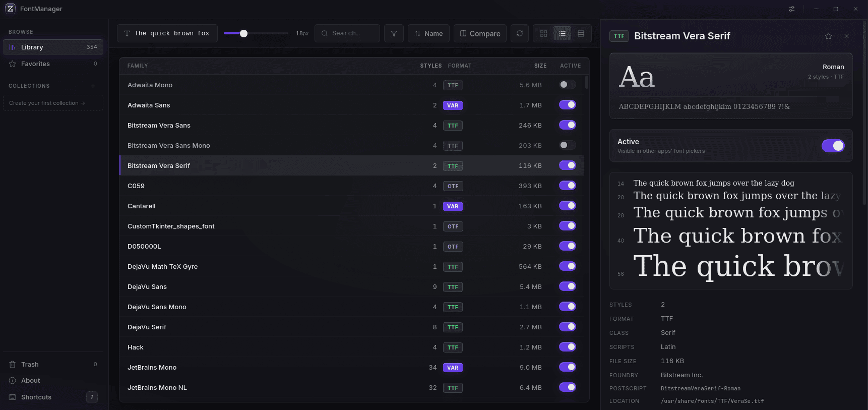Focus the Search input field
Image resolution: width=868 pixels, height=410 pixels.
[347, 33]
